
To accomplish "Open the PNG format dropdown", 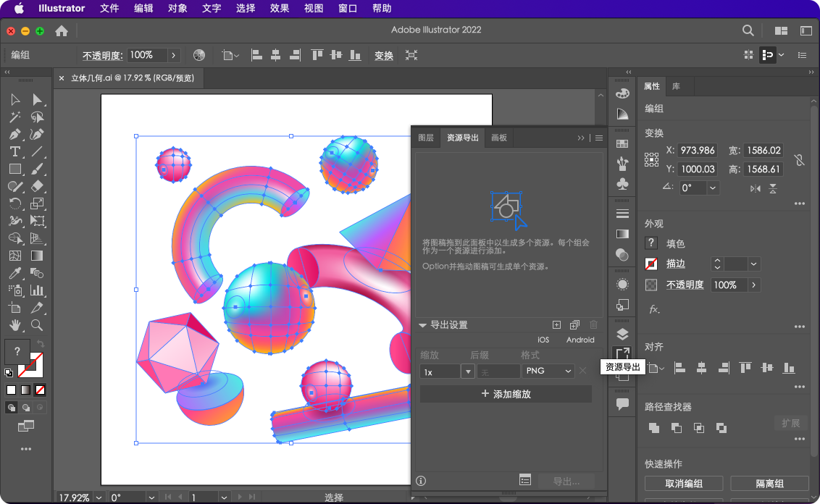I will (x=548, y=371).
